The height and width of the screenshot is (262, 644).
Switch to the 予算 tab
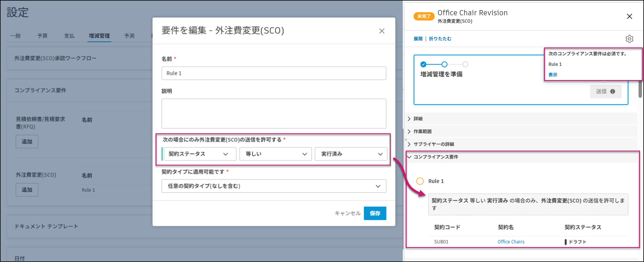click(42, 36)
